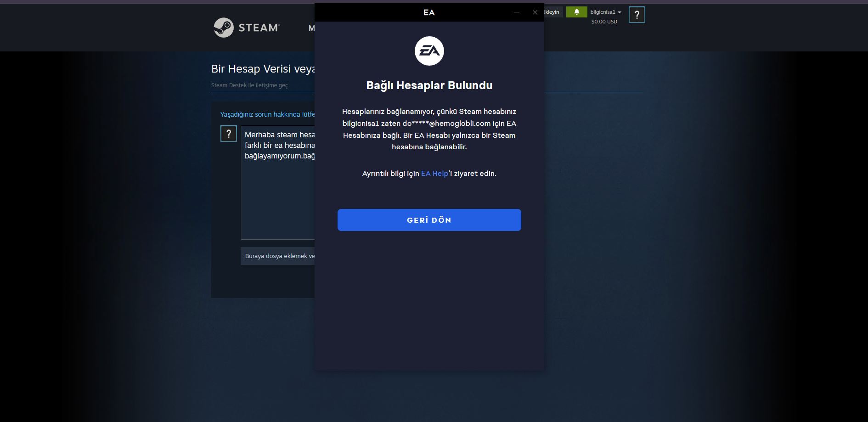Screen dimensions: 868x422
Task: Click the $0.00 USD wallet balance
Action: [604, 22]
